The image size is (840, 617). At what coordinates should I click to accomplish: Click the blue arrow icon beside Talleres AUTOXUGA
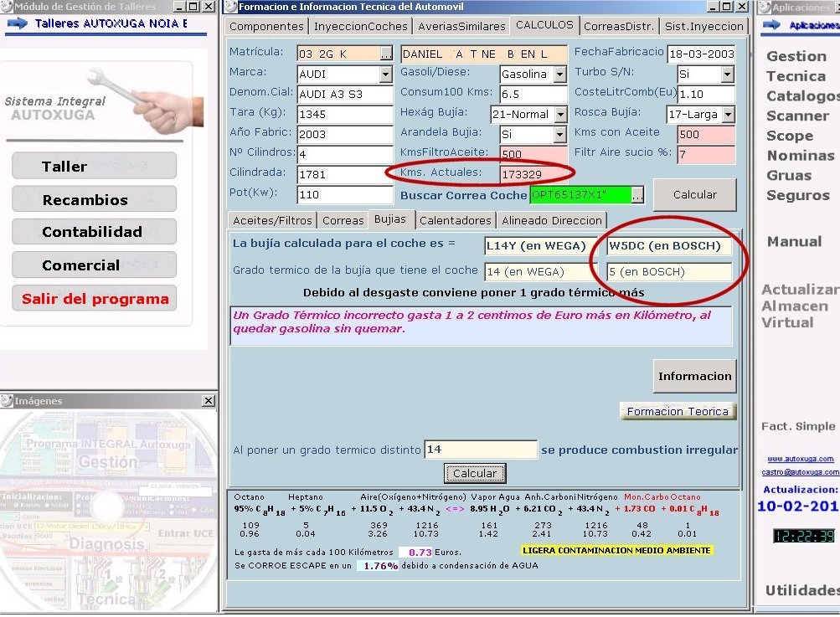pyautogui.click(x=17, y=23)
